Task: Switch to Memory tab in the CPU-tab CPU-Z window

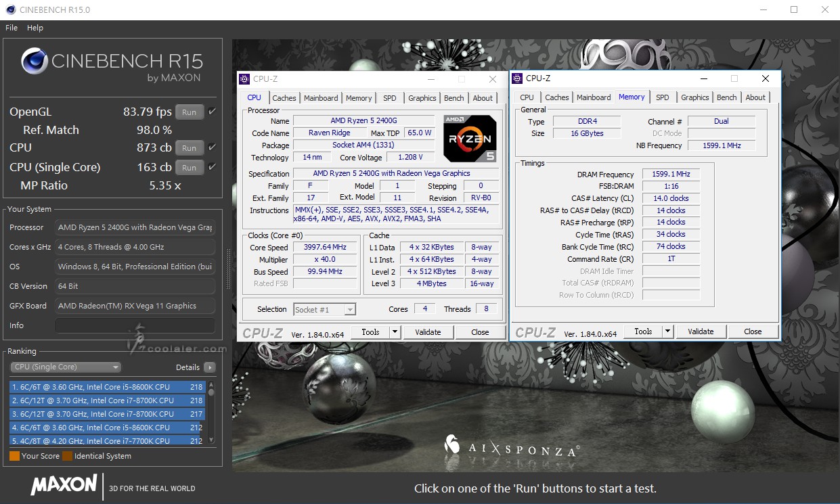Action: [x=359, y=98]
